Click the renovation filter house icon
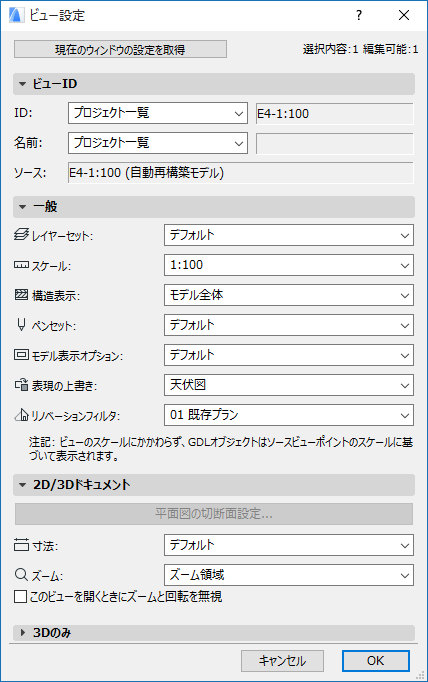This screenshot has height=682, width=428. [x=21, y=415]
